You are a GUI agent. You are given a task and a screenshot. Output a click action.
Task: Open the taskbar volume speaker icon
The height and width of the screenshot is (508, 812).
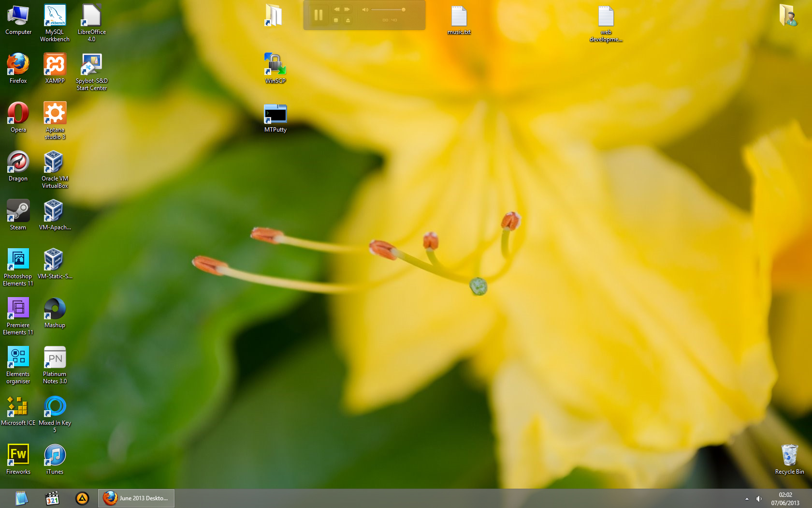[759, 499]
